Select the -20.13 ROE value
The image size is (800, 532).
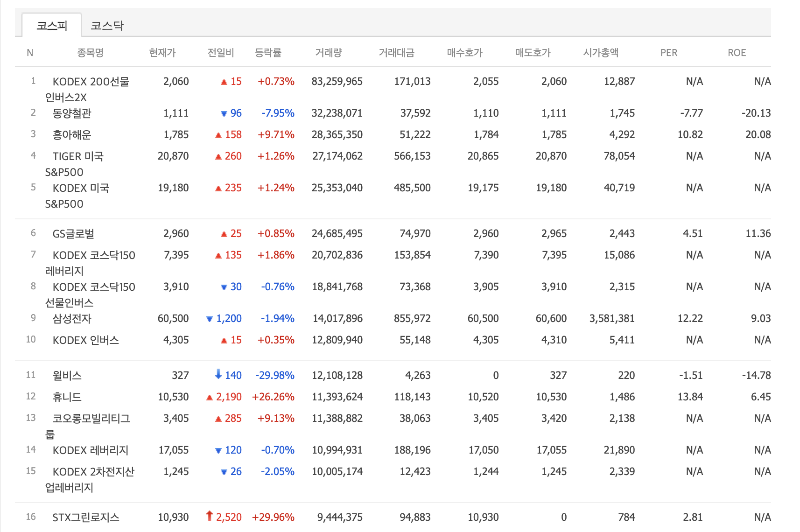(756, 113)
